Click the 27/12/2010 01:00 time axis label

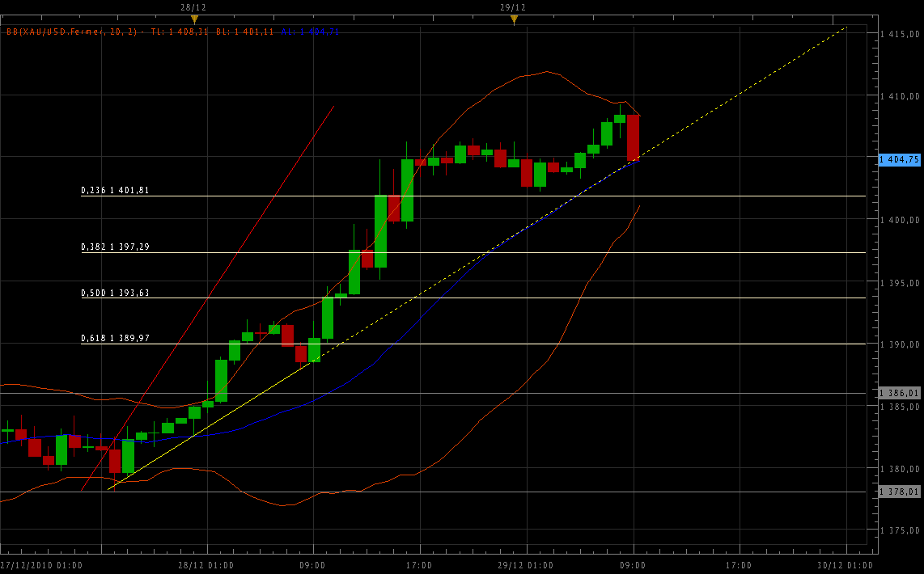40,565
